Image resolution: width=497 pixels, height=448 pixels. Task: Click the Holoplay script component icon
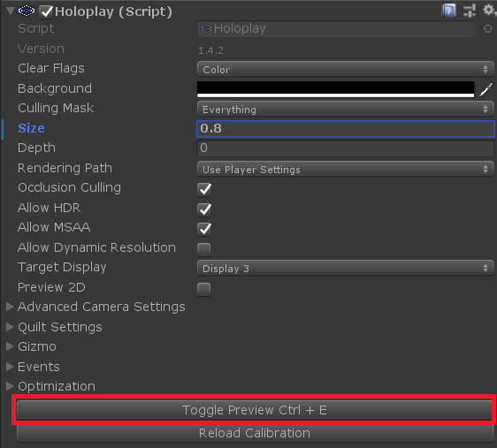tap(27, 11)
